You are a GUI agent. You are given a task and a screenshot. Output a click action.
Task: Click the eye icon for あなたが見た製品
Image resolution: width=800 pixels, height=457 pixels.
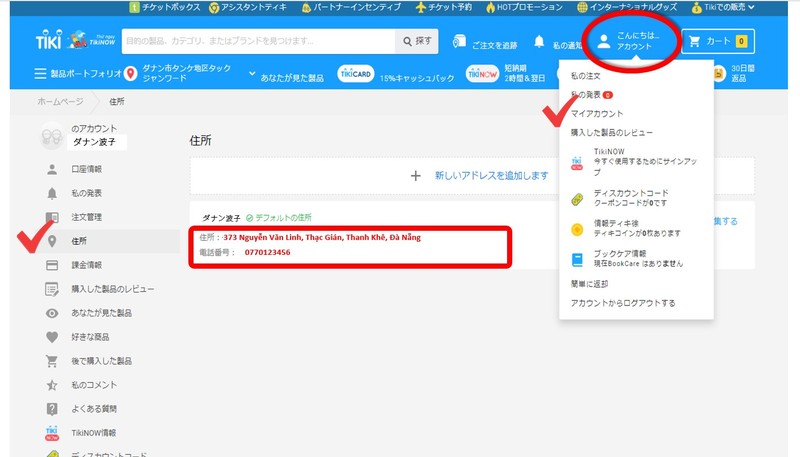[52, 313]
